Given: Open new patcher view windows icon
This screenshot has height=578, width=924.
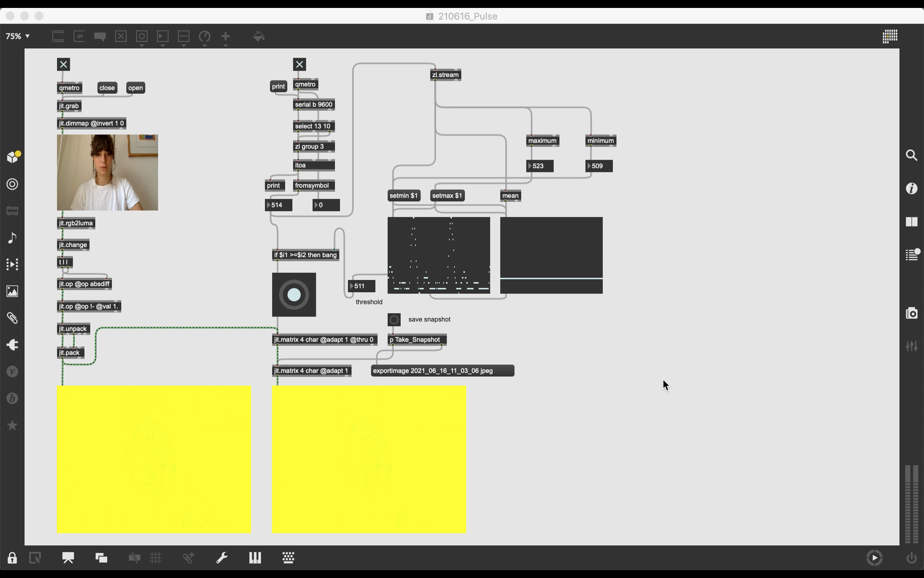Looking at the screenshot, I should pos(101,558).
